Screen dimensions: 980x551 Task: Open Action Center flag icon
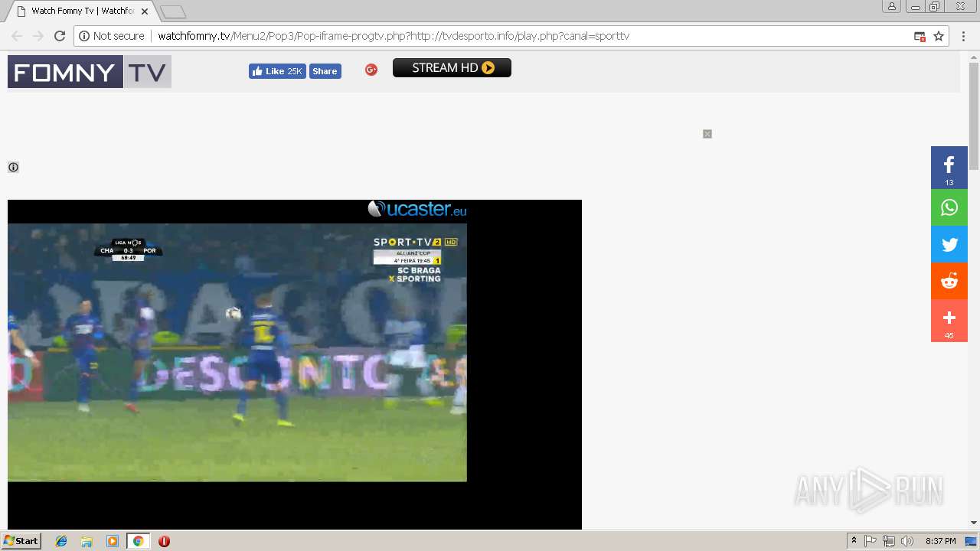pos(871,541)
